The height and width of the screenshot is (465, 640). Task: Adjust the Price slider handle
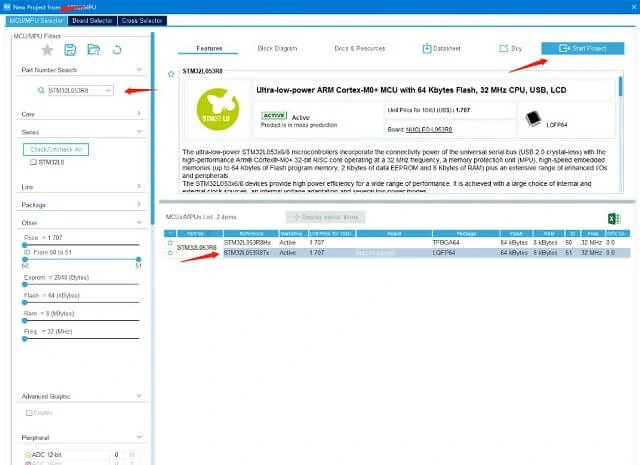click(x=24, y=245)
